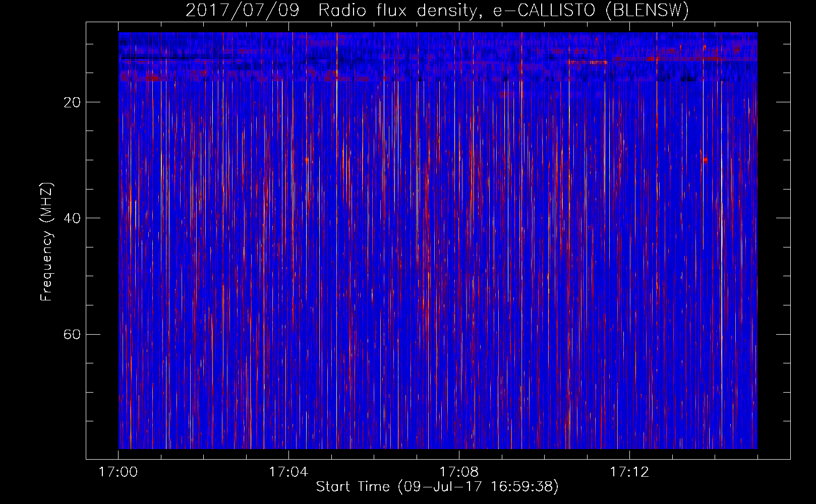Click the 17:04 time tick label
The width and height of the screenshot is (816, 504).
288,472
